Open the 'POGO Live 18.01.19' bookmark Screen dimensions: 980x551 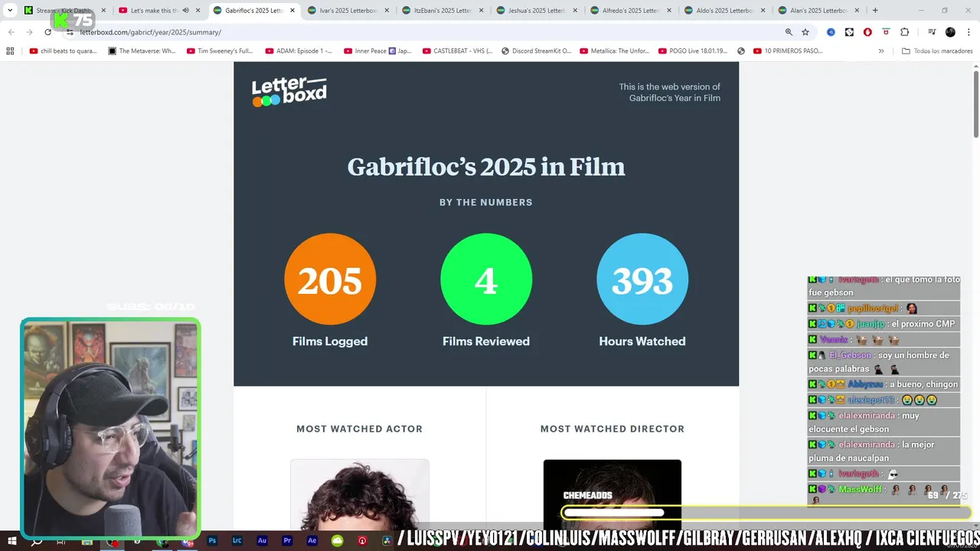pyautogui.click(x=693, y=51)
